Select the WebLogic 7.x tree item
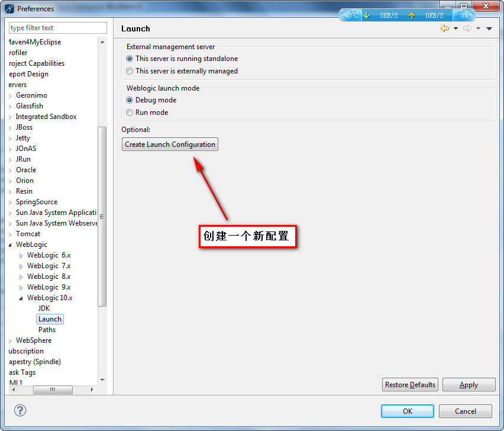 [x=49, y=266]
